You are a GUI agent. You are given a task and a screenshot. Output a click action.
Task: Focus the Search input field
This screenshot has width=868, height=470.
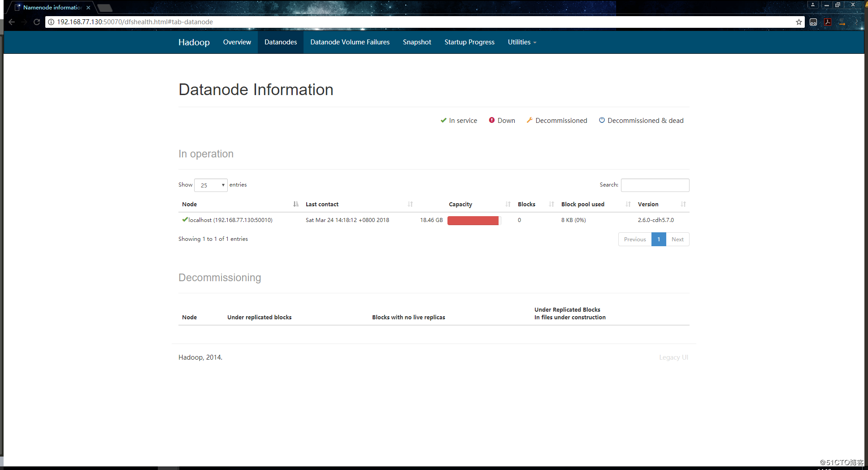[x=655, y=185]
